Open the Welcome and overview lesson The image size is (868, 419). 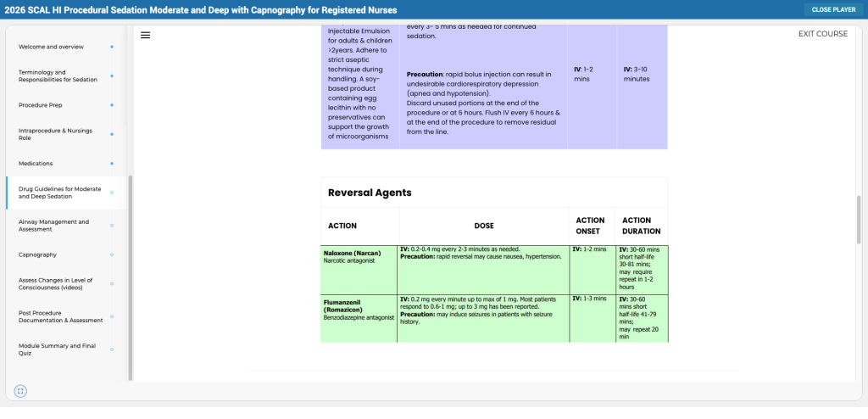(51, 47)
